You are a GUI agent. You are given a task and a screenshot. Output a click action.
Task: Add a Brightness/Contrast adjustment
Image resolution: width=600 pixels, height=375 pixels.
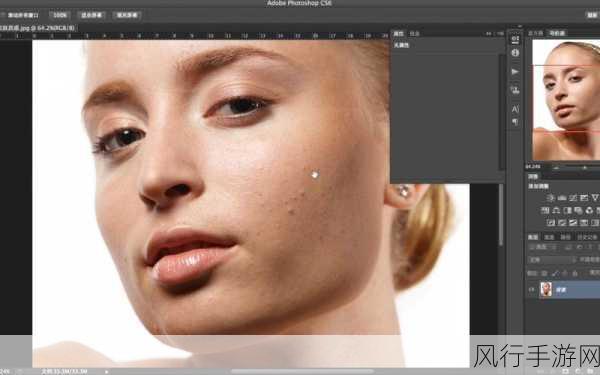pyautogui.click(x=551, y=198)
